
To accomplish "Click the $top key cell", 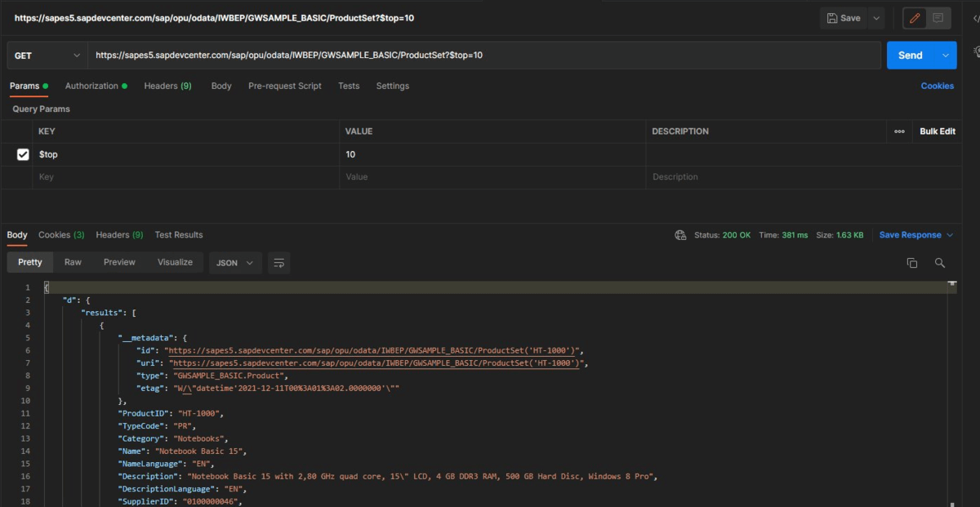I will [x=186, y=154].
